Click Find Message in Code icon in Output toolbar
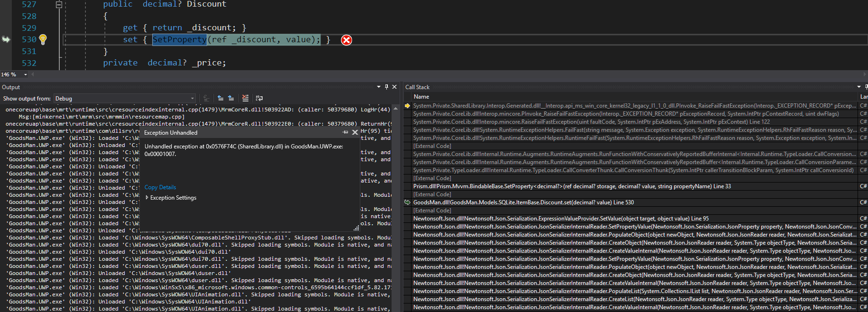Image resolution: width=868 pixels, height=312 pixels. coord(206,98)
